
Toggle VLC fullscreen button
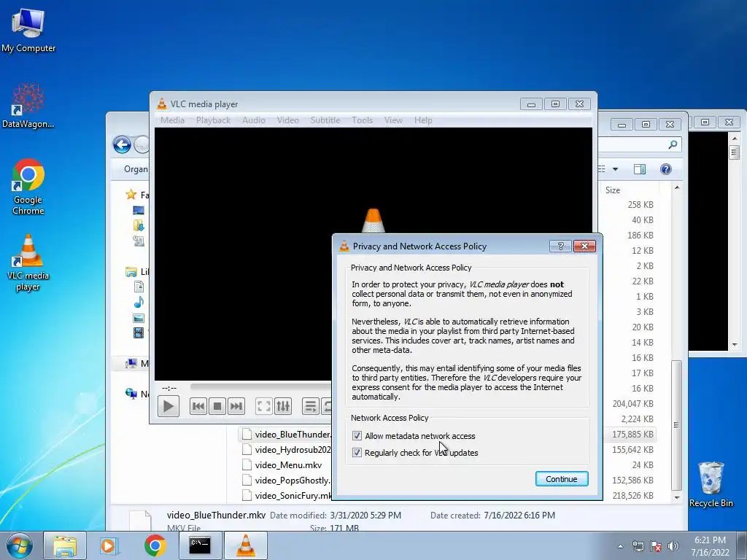pos(263,406)
